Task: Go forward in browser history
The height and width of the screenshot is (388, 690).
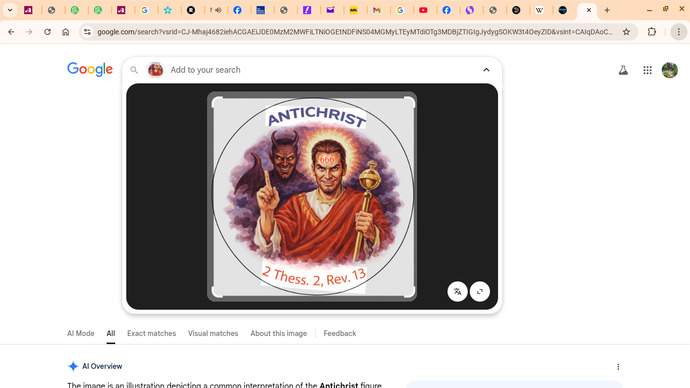Action: click(29, 32)
